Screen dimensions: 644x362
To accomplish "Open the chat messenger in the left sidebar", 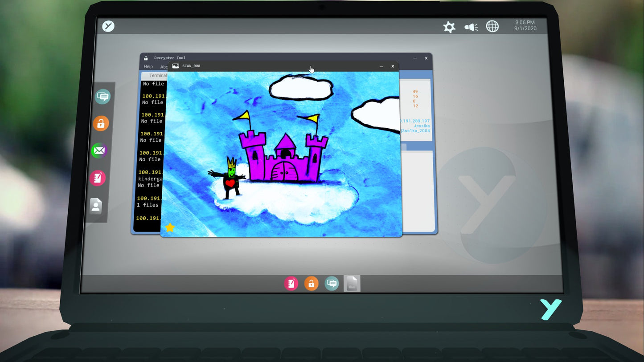I will pyautogui.click(x=103, y=97).
